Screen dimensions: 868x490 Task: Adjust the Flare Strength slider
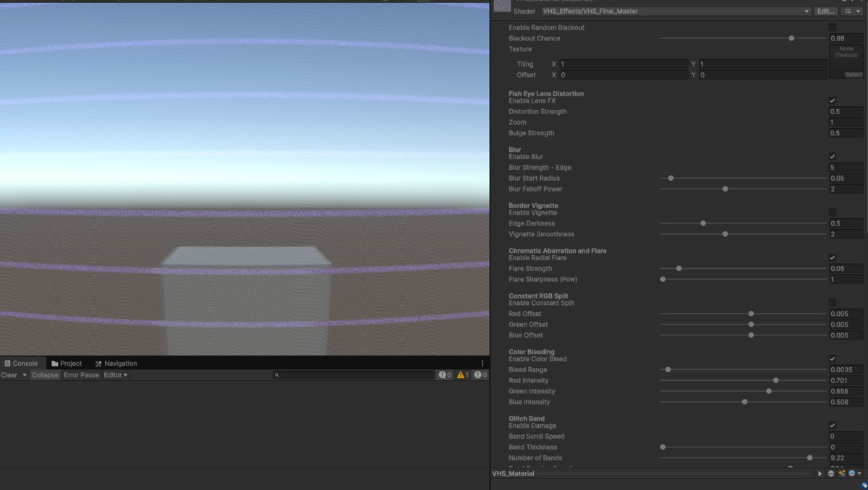pos(743,269)
